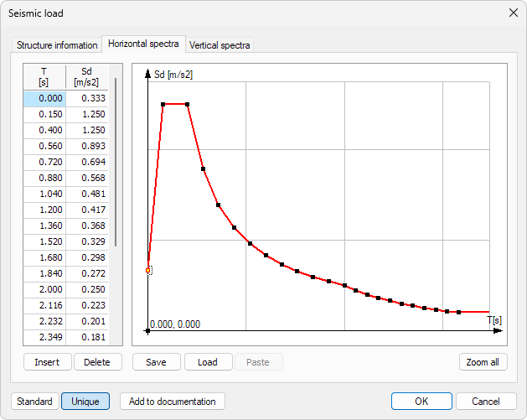Save the spectrum data
The image size is (527, 420).
[x=157, y=362]
